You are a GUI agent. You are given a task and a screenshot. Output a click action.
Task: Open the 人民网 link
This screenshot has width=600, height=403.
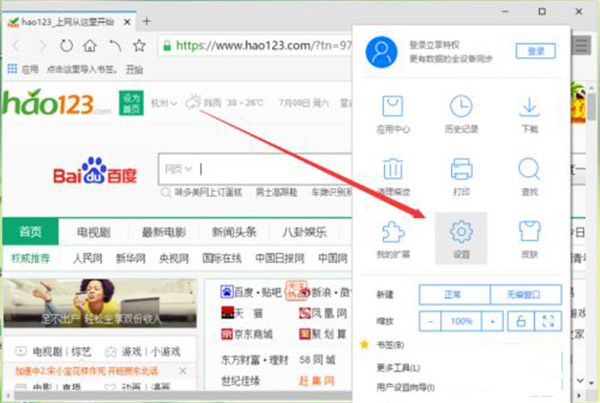[x=88, y=258]
